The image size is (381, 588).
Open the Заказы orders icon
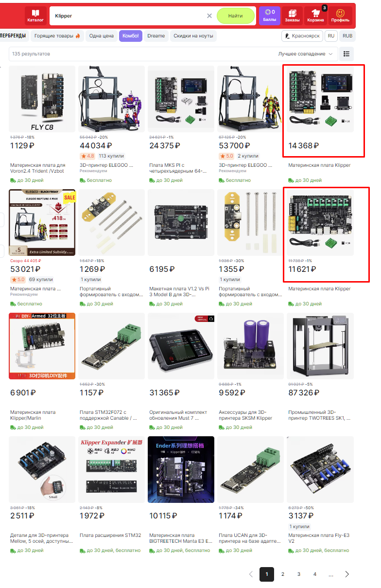(x=292, y=16)
